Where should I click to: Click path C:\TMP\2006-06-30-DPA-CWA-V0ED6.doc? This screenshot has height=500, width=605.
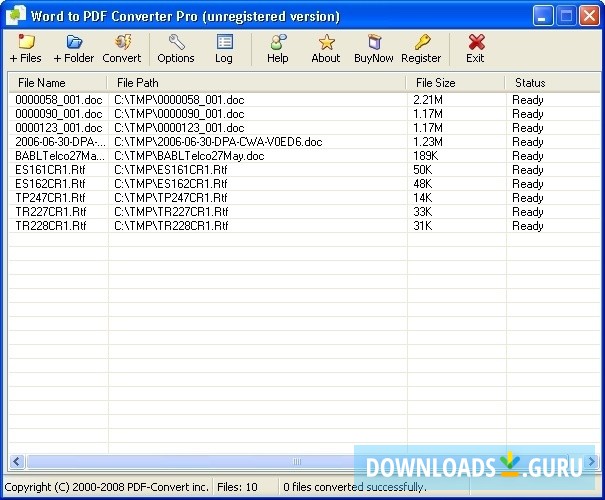(x=218, y=142)
